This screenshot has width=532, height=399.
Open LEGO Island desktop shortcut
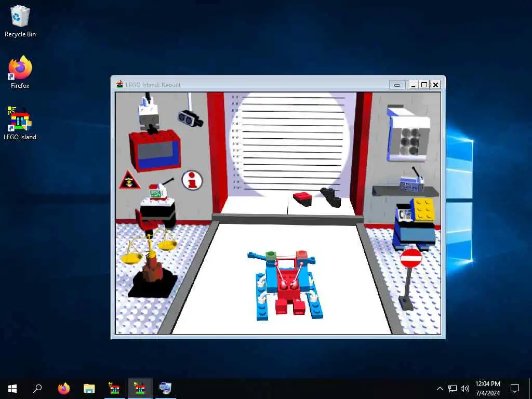pos(20,123)
